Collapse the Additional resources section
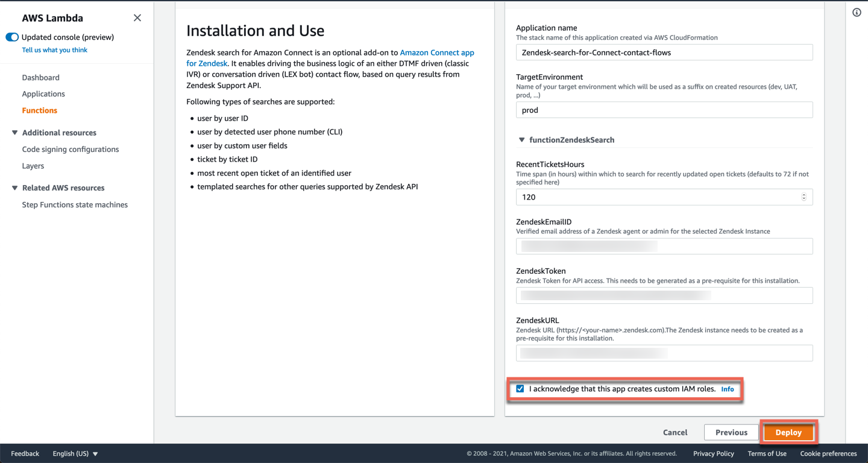 (15, 133)
